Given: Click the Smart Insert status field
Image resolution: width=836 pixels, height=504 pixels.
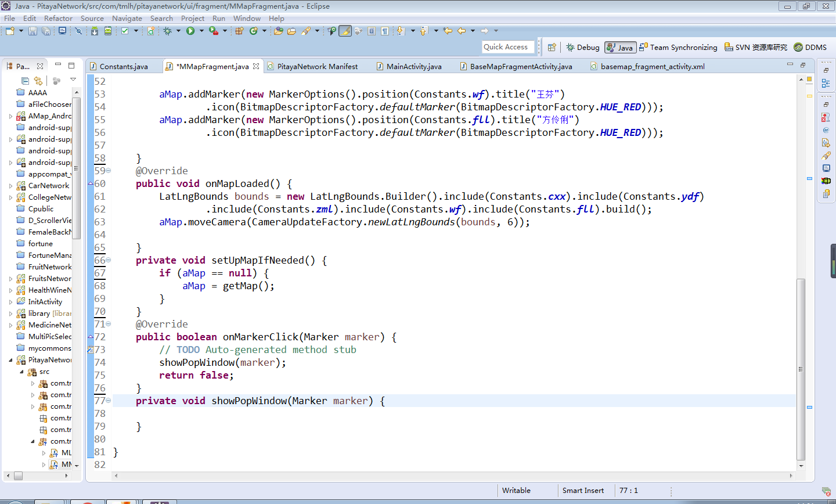Looking at the screenshot, I should click(583, 491).
